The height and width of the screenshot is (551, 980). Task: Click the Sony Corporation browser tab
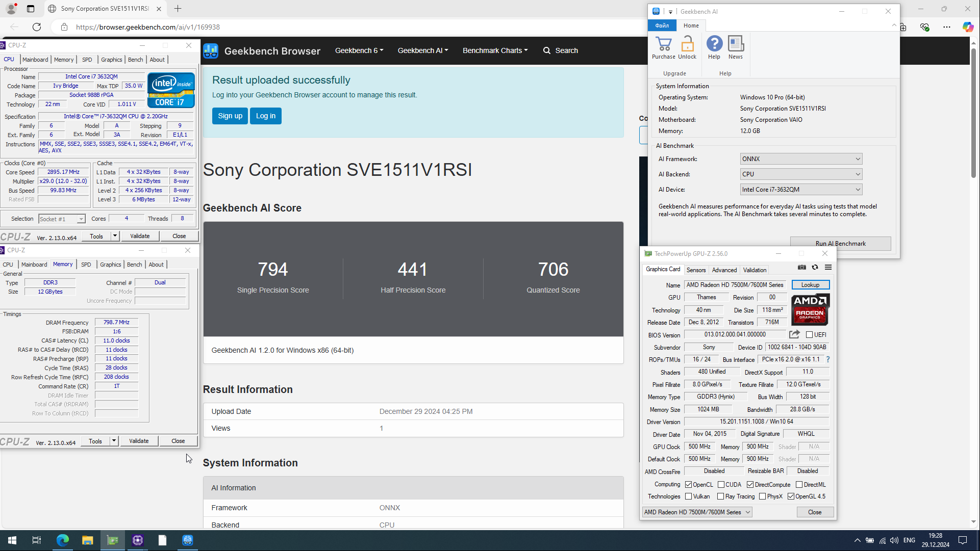tap(105, 9)
